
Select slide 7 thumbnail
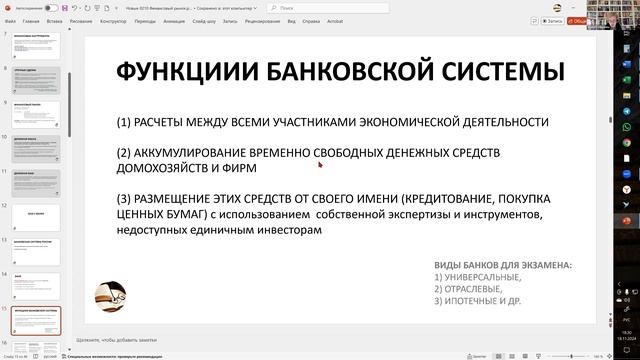tap(36, 46)
